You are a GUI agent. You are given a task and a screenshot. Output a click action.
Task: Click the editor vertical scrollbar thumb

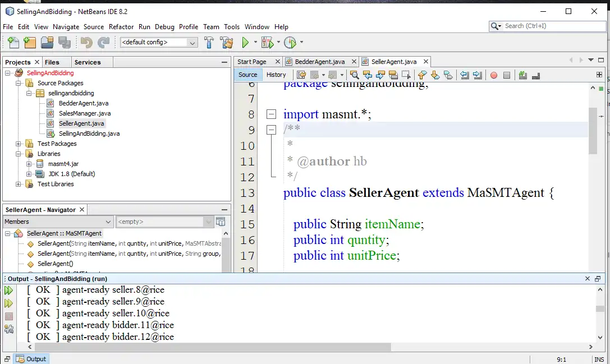pyautogui.click(x=593, y=131)
